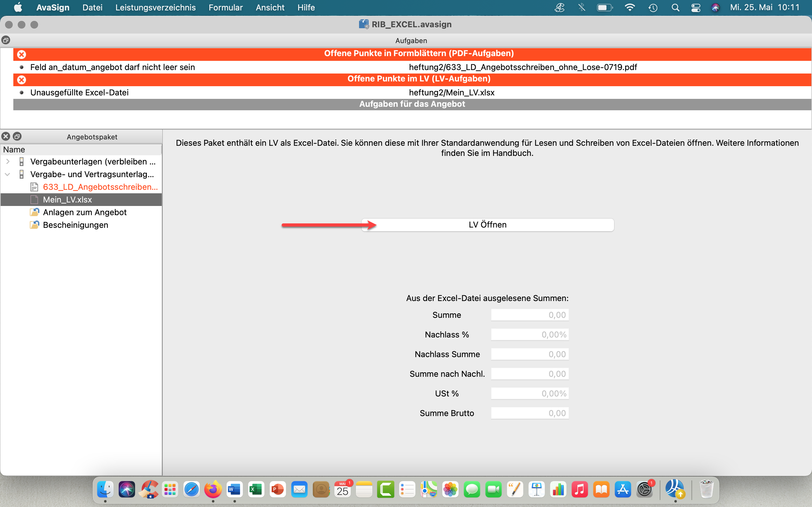Open the Formular menu
This screenshot has height=507, width=812.
click(x=226, y=7)
